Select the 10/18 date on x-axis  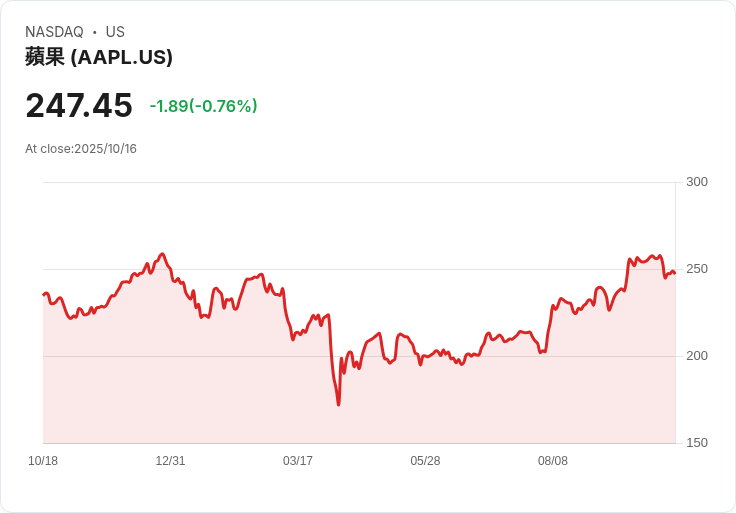click(x=43, y=461)
